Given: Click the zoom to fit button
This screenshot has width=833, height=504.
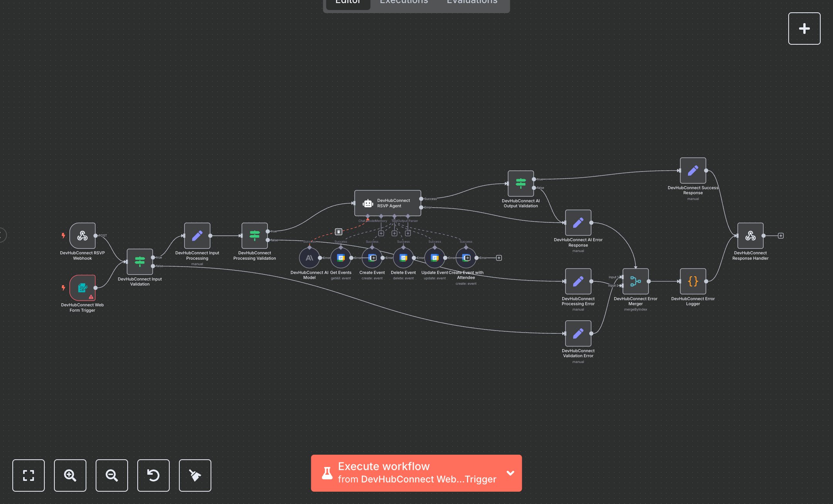Looking at the screenshot, I should (x=29, y=475).
